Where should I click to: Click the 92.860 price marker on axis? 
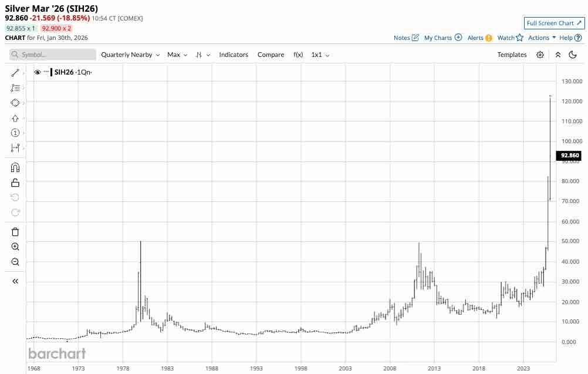(569, 156)
